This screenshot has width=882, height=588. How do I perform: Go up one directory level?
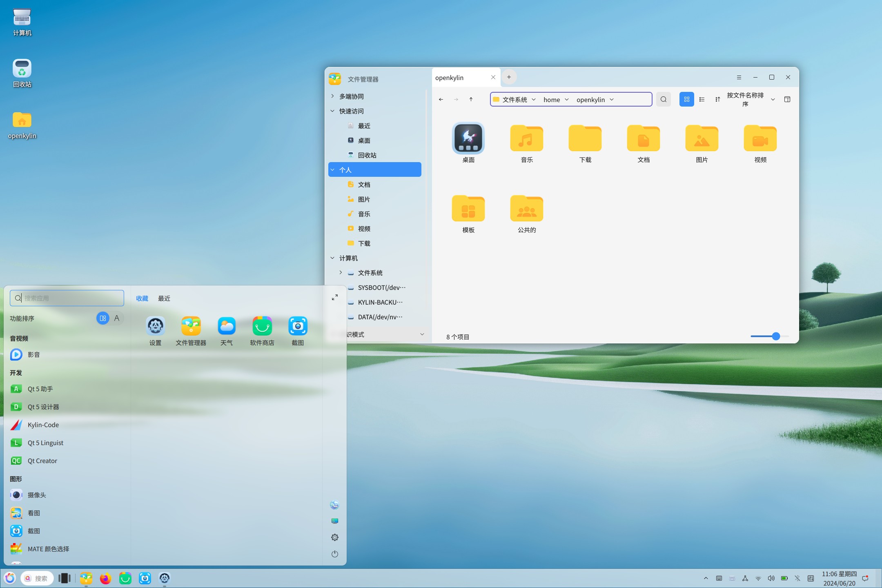tap(471, 99)
